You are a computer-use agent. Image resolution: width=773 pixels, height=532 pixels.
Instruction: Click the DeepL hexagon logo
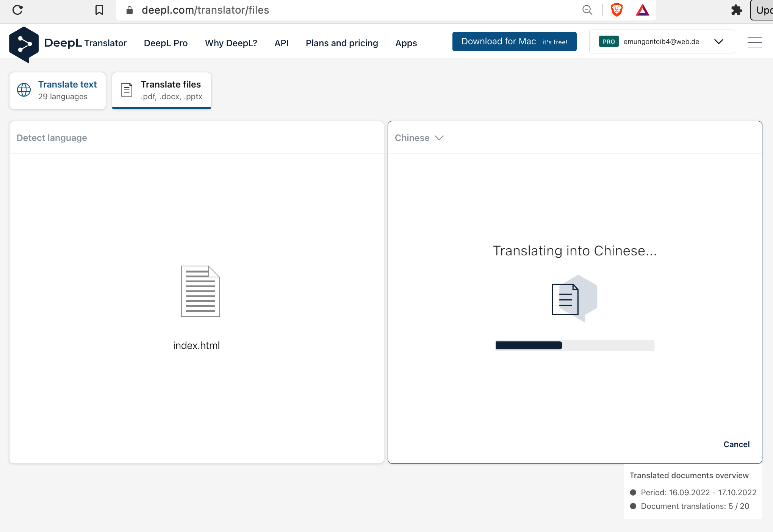23,44
